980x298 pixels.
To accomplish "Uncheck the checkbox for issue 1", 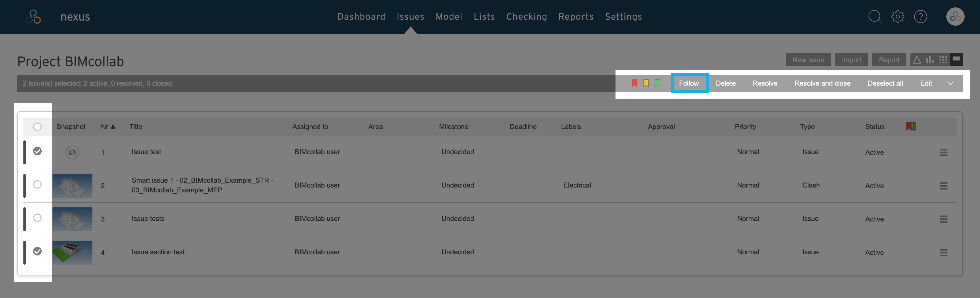I will (37, 151).
